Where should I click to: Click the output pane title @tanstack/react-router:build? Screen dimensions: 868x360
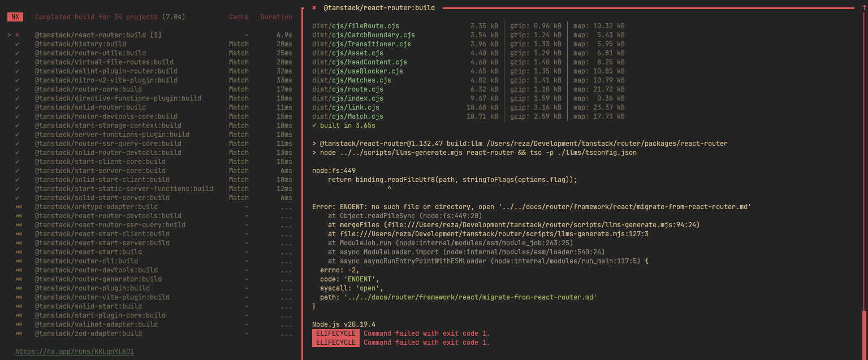click(x=379, y=8)
